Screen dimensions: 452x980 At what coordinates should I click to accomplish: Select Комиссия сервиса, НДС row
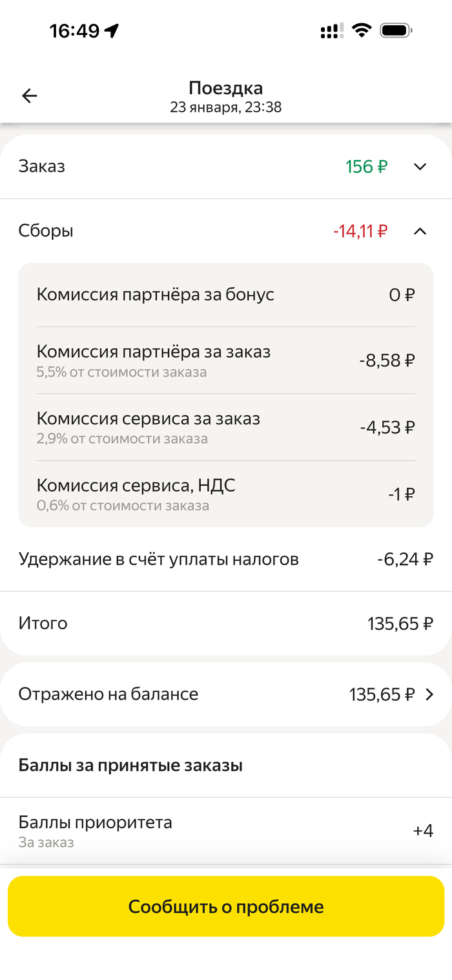(226, 494)
